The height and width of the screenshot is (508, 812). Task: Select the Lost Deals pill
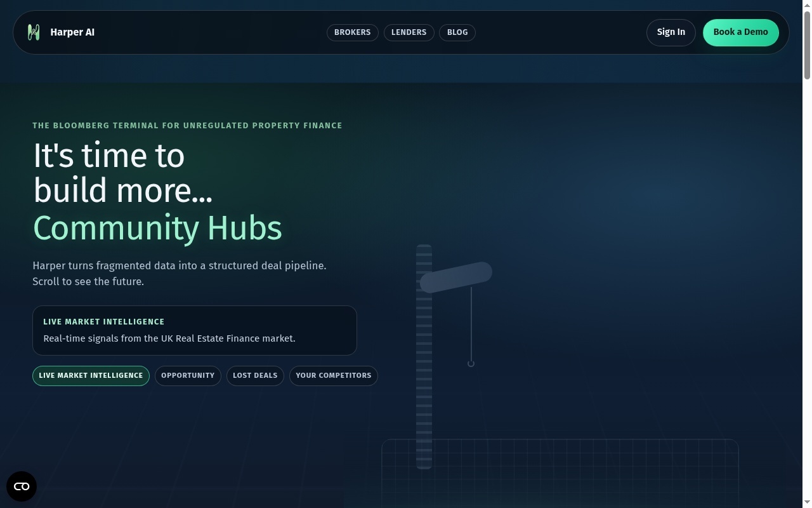pos(255,376)
